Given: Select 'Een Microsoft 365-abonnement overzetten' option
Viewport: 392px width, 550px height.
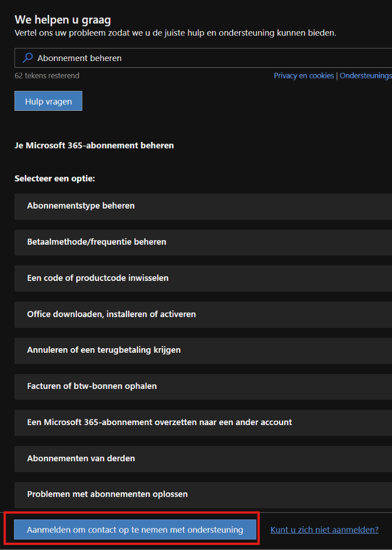Looking at the screenshot, I should (x=203, y=423).
